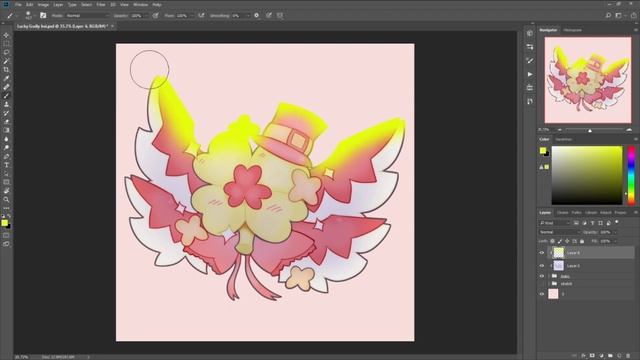Open the Edit menu
This screenshot has width=640, height=360.
[x=30, y=4]
